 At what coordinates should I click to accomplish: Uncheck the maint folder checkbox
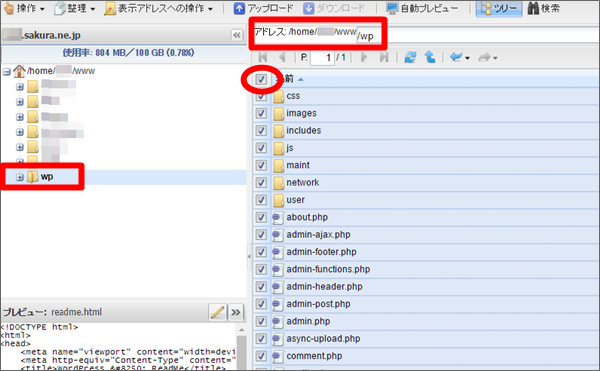click(261, 165)
